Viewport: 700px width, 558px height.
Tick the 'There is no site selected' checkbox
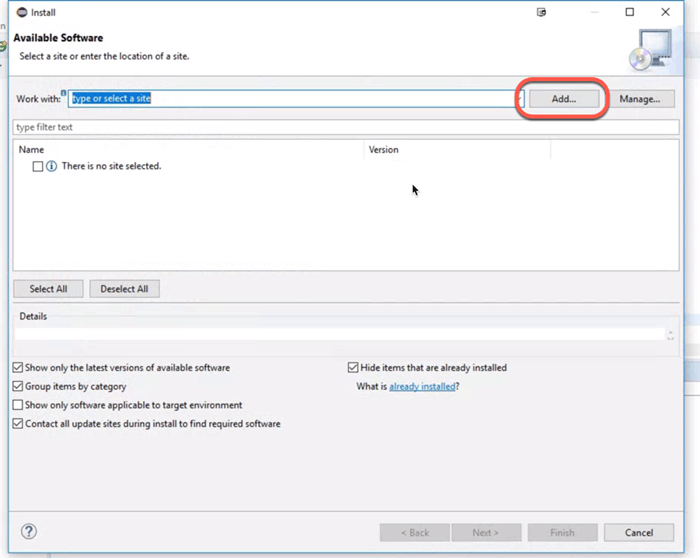(38, 166)
